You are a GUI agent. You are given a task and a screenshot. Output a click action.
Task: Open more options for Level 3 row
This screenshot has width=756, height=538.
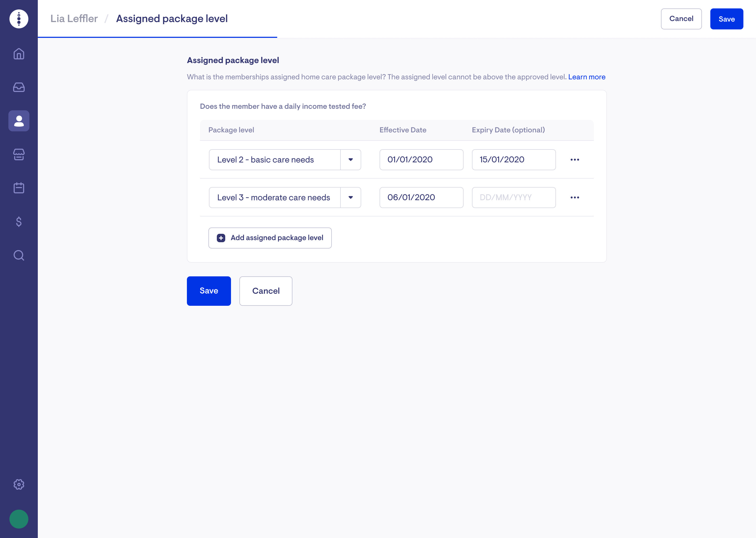(x=575, y=198)
